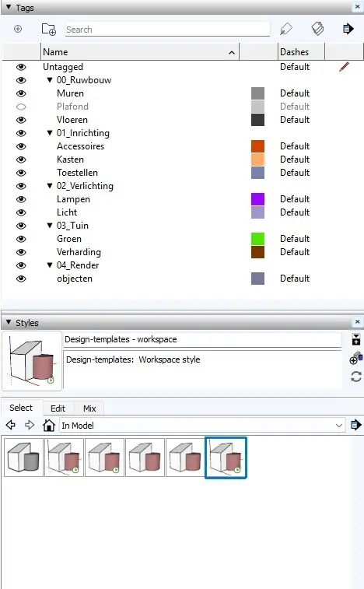The image size is (364, 589).
Task: Click the Add Tag Folder icon
Action: 48,29
